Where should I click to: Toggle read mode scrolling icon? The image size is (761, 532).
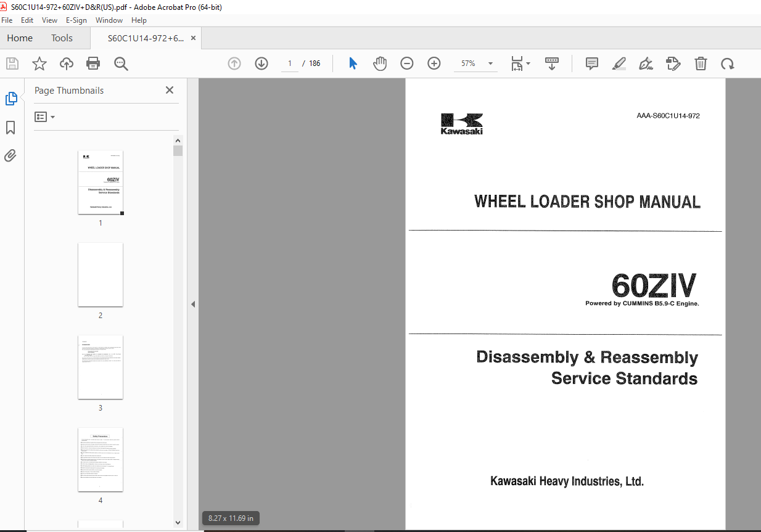coord(552,63)
